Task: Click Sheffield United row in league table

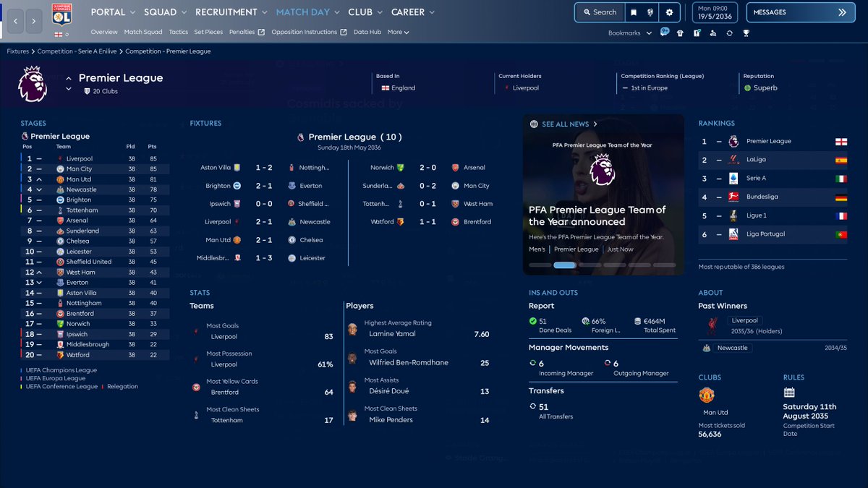Action: point(95,262)
